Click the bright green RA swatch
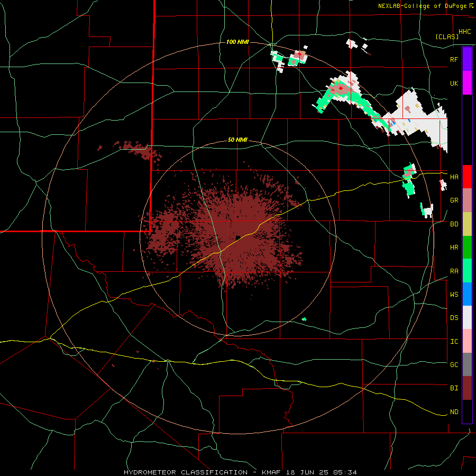Image resolution: width=476 pixels, height=476 pixels. tap(467, 271)
